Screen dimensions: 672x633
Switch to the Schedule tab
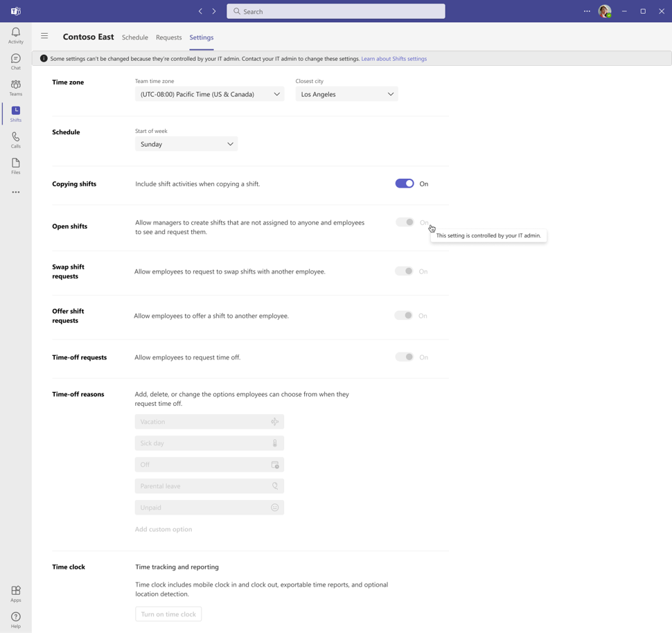(135, 37)
